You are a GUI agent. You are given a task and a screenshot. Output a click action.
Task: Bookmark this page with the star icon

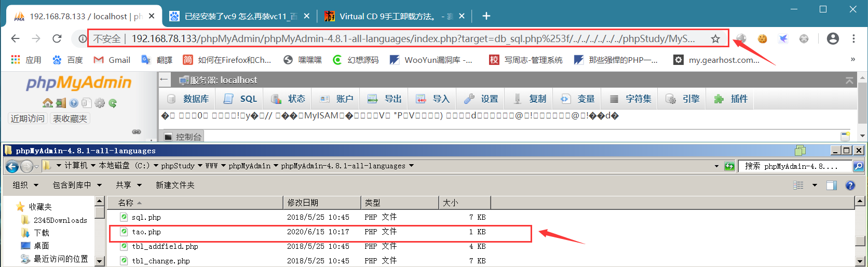click(715, 38)
